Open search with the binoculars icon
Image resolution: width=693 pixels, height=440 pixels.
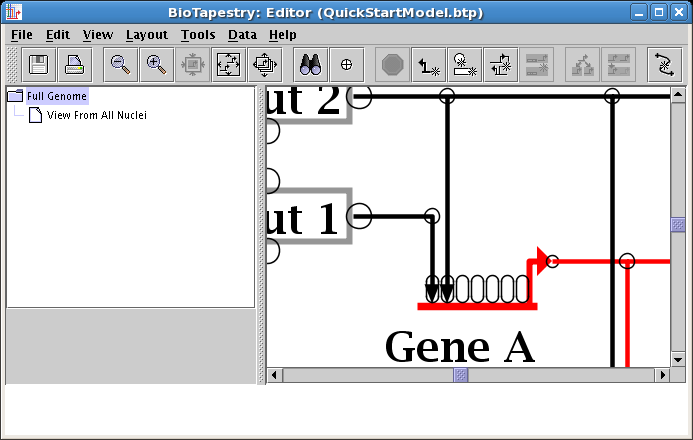[x=310, y=64]
